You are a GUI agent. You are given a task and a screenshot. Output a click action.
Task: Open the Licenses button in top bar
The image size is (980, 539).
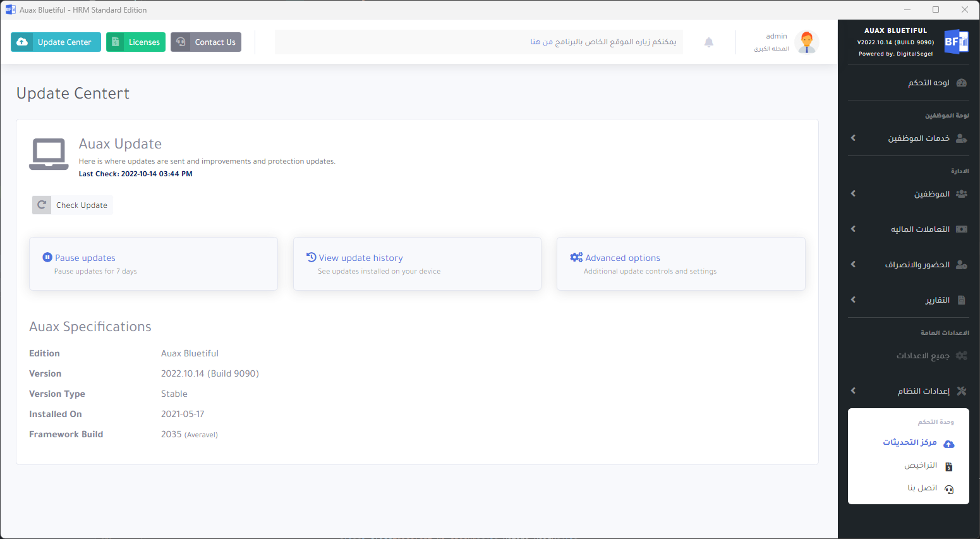click(x=136, y=42)
